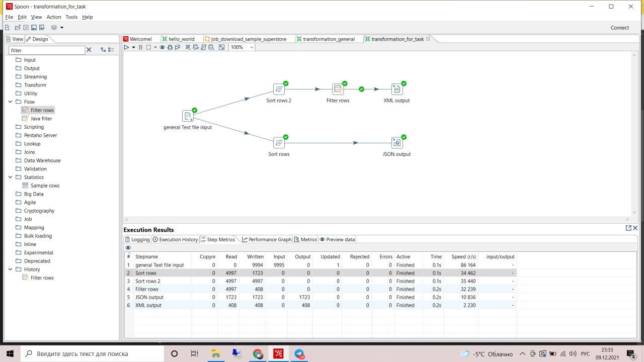This screenshot has height=362, width=644.
Task: Click the show grid toolbar icon
Action: click(x=221, y=47)
